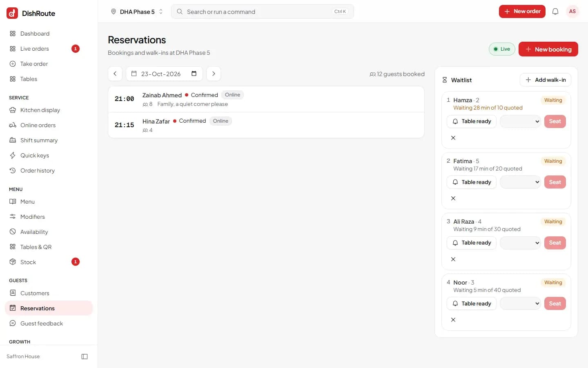Click the 23-Oct-2026 date field
The width and height of the screenshot is (588, 368).
coord(164,74)
